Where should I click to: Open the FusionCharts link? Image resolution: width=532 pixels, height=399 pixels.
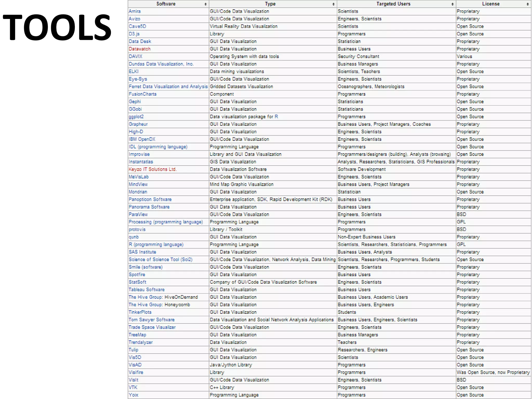143,94
